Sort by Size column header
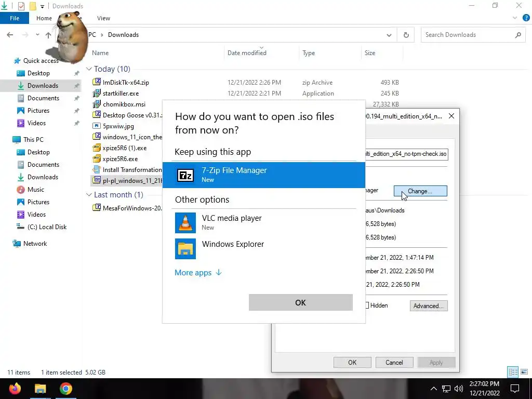Viewport: 532px width, 399px height. 370,53
